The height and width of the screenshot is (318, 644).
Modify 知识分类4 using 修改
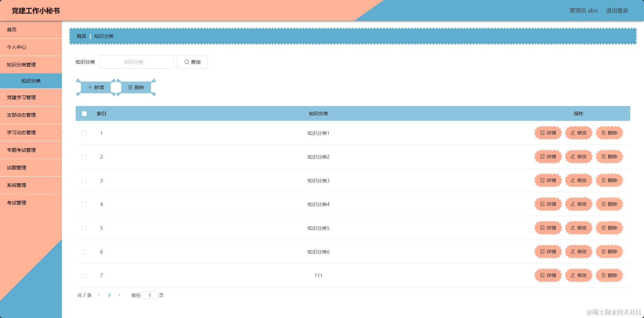579,204
